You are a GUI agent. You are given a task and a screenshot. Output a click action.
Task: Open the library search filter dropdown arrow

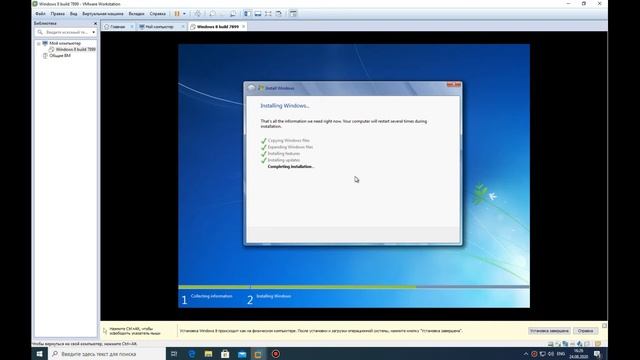pyautogui.click(x=93, y=32)
